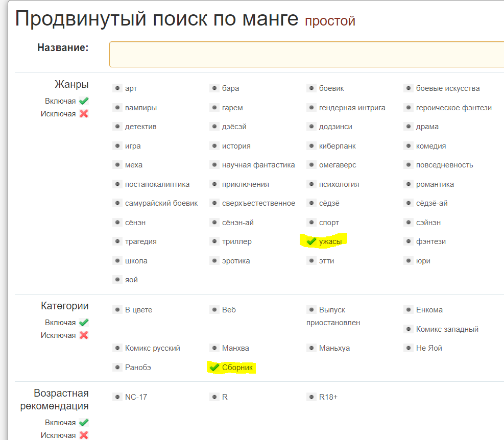The width and height of the screenshot is (504, 440).
Task: Switch to простой search mode
Action: click(x=330, y=21)
